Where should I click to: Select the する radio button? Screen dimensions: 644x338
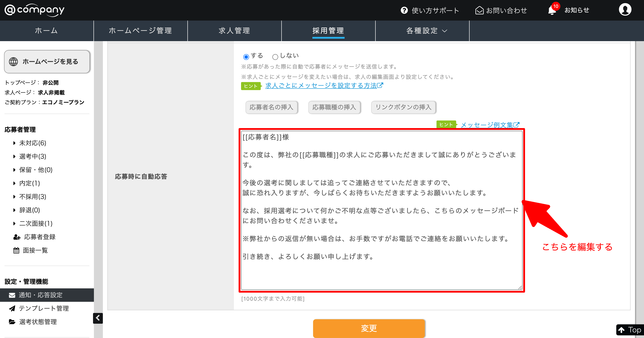click(246, 57)
